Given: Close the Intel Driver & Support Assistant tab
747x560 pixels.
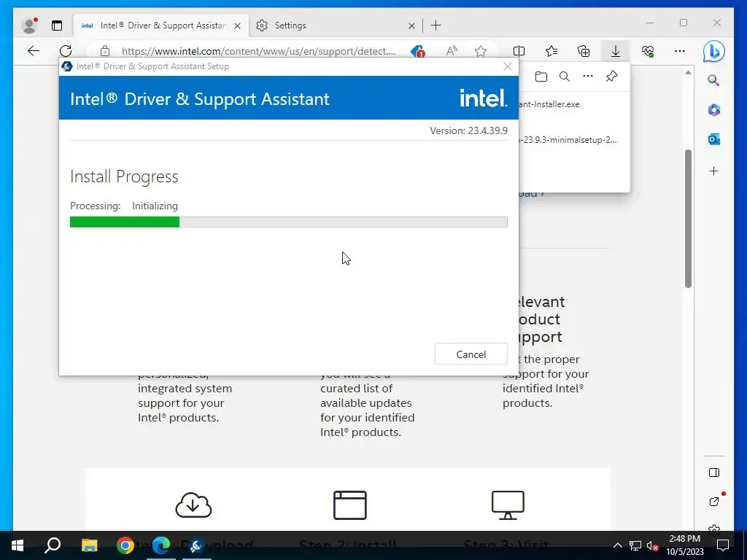Looking at the screenshot, I should point(237,26).
